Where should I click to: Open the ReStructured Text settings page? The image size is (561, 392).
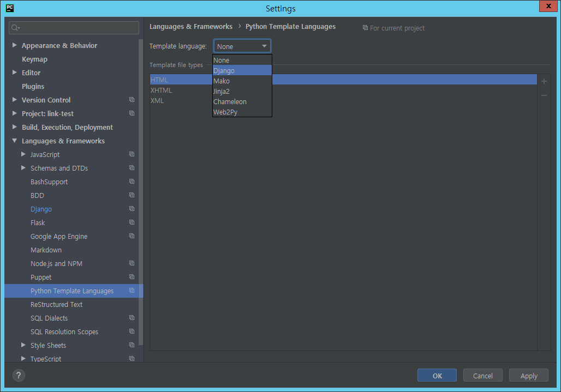pos(57,304)
